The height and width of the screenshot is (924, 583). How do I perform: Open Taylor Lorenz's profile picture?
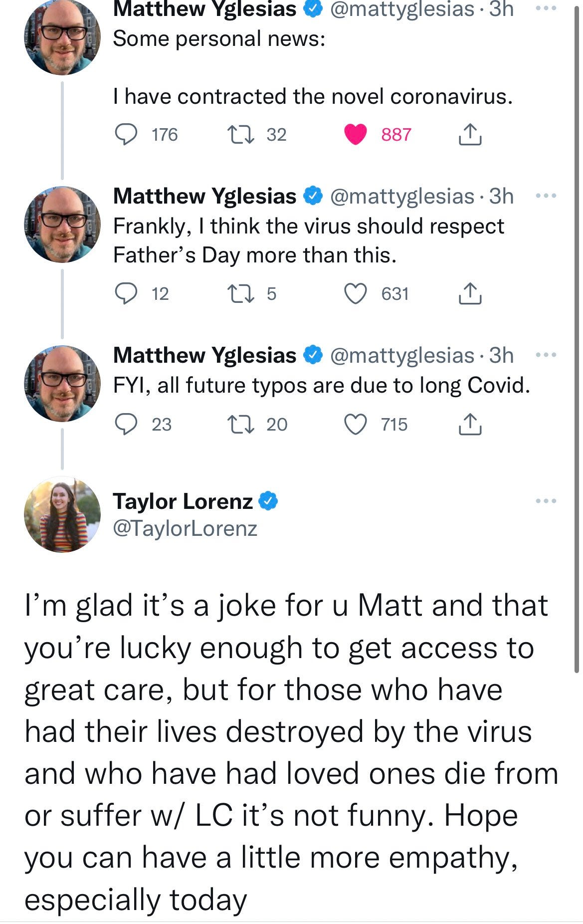coord(62,514)
